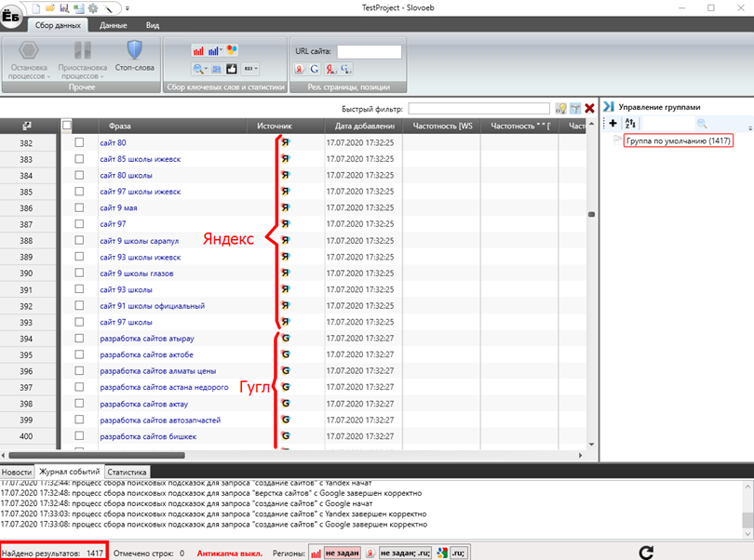
Task: Open the quick access toolbar customize arrow
Action: click(x=128, y=8)
